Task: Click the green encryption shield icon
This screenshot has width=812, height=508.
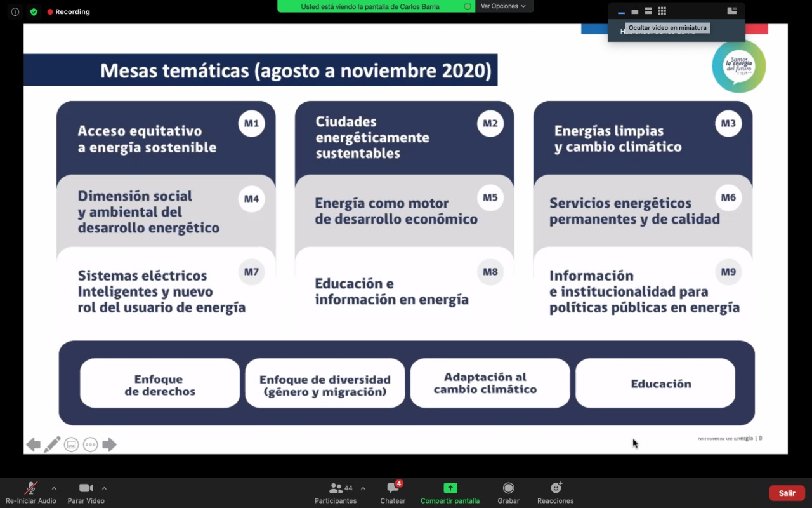Action: pos(34,11)
